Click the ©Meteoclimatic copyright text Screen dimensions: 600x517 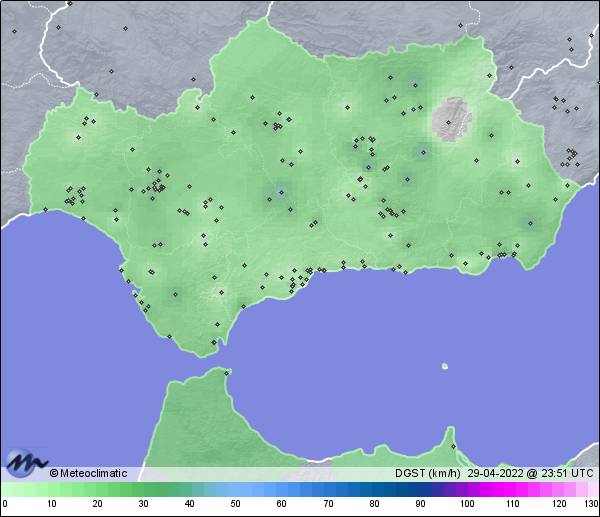click(x=88, y=473)
